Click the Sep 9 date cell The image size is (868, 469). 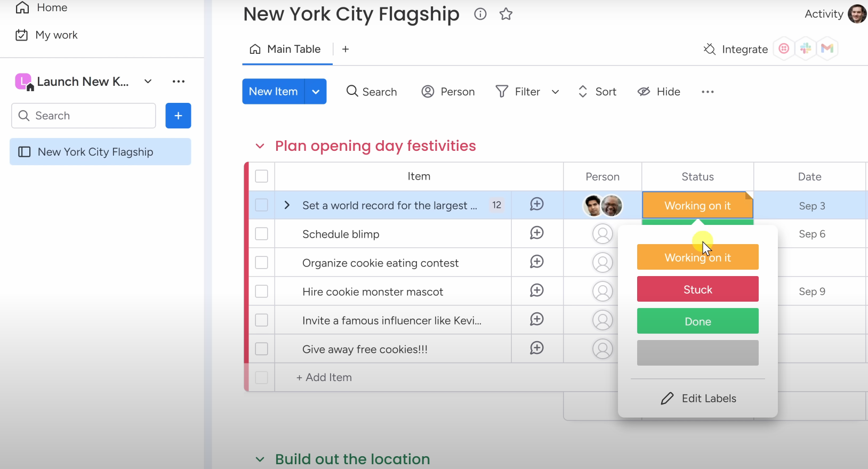811,292
